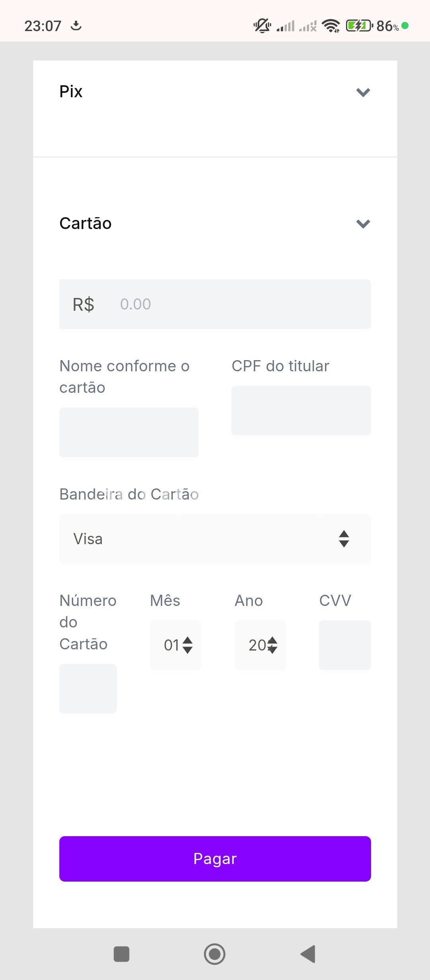Click the CVV input field
Image resolution: width=430 pixels, height=980 pixels.
[x=345, y=645]
